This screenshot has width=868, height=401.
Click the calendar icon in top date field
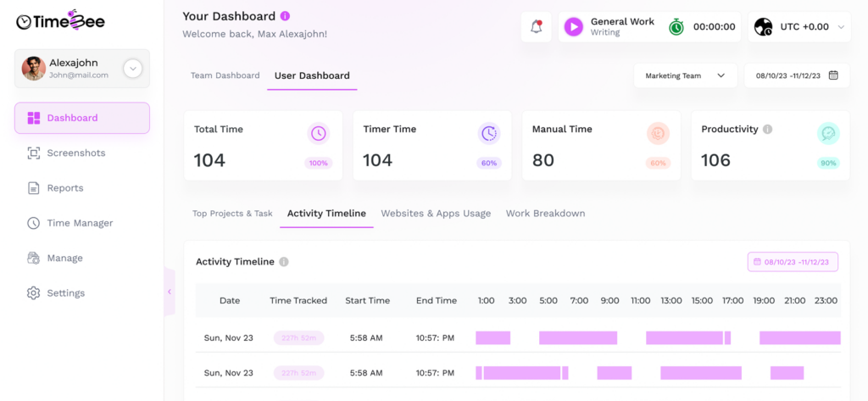[x=833, y=76]
